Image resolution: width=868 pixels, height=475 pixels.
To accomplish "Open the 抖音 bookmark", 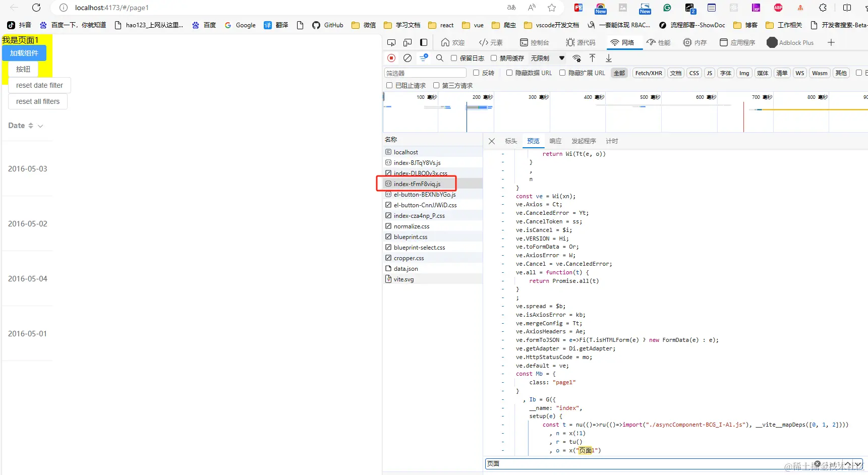I will click(x=19, y=25).
